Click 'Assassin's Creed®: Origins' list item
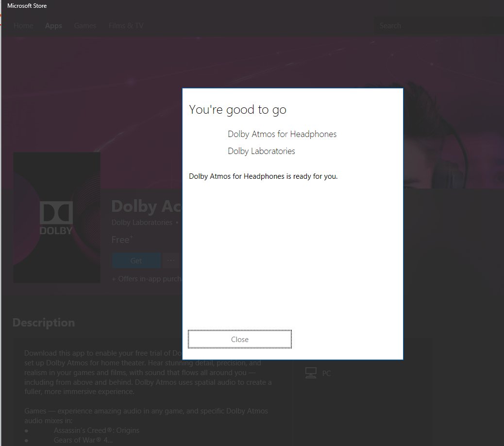Viewport: 504px width, 446px height. coord(97,430)
